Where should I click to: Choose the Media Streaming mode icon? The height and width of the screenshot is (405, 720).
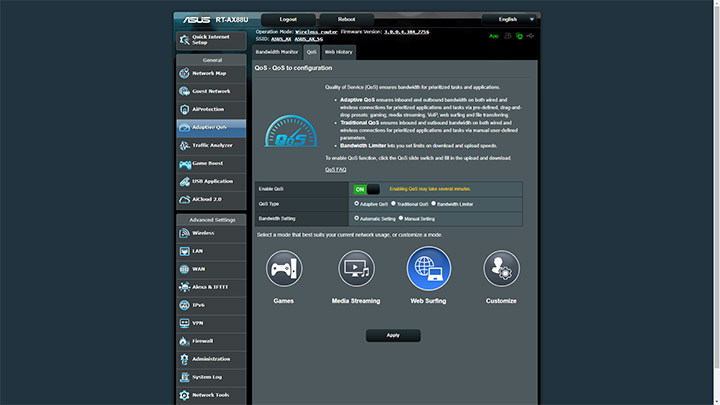356,269
